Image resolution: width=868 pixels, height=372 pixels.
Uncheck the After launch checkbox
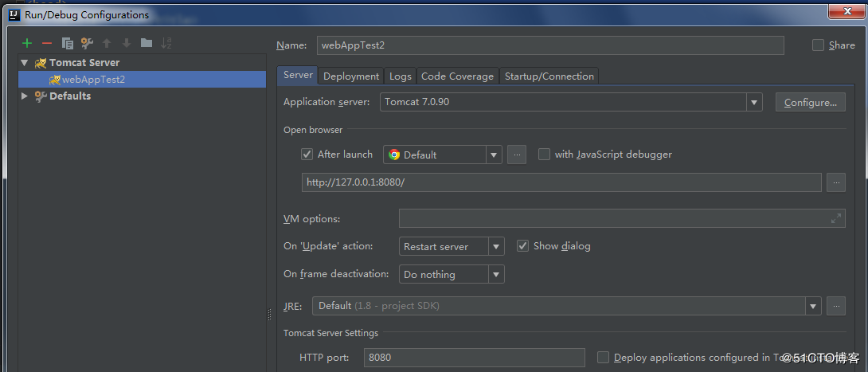point(307,155)
